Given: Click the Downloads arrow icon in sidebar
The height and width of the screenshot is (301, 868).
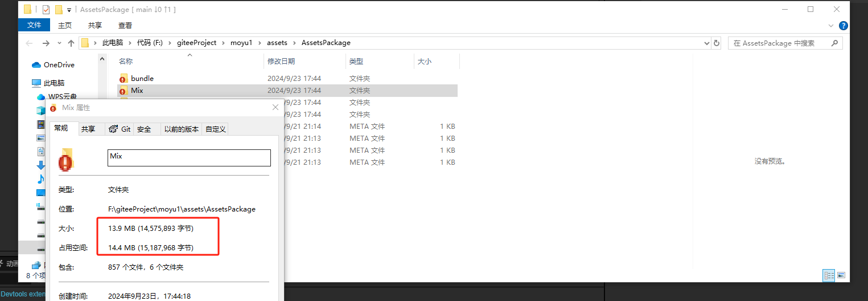Looking at the screenshot, I should coord(41,165).
